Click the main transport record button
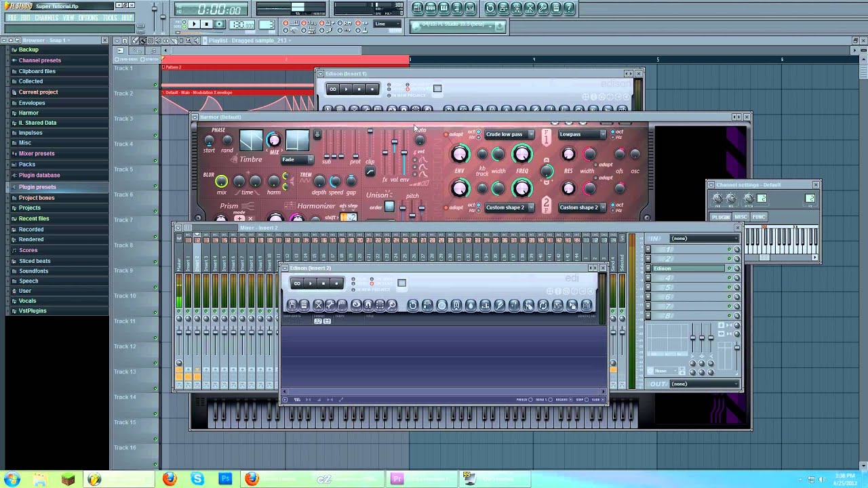This screenshot has width=868, height=488. pyautogui.click(x=220, y=24)
